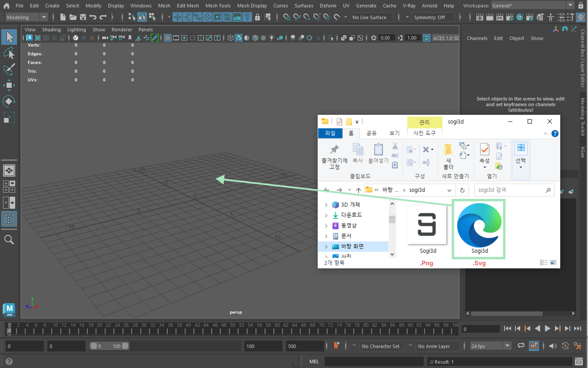Toggle ACES color management on button
Image resolution: width=588 pixels, height=368 pixels.
(x=427, y=38)
